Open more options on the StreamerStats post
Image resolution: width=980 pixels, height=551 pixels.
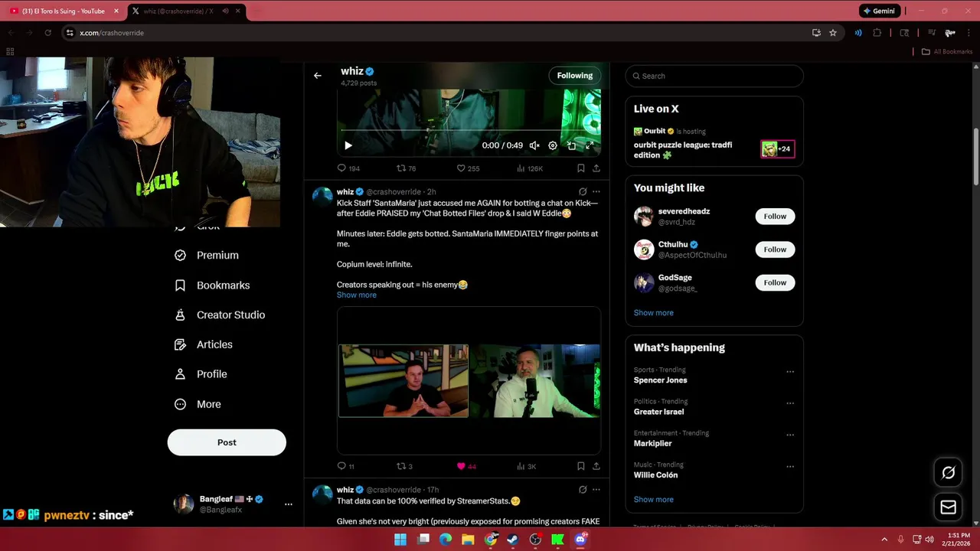pyautogui.click(x=596, y=490)
